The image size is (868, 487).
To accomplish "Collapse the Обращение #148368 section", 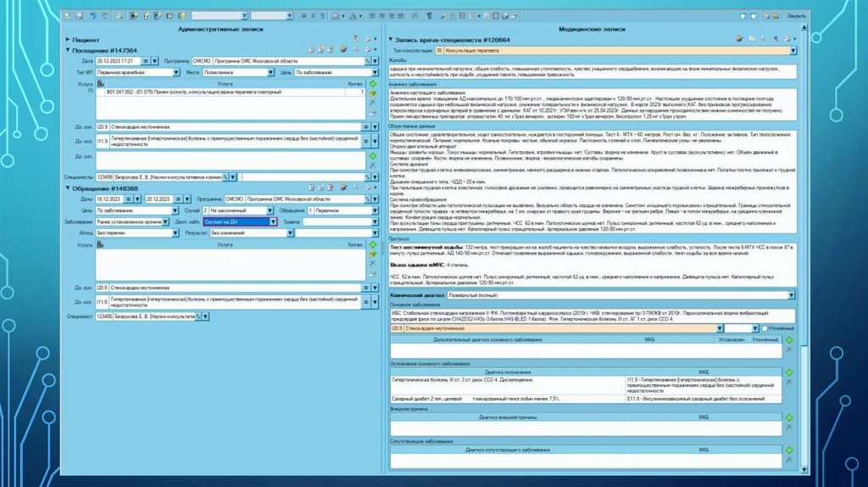I will pyautogui.click(x=67, y=188).
